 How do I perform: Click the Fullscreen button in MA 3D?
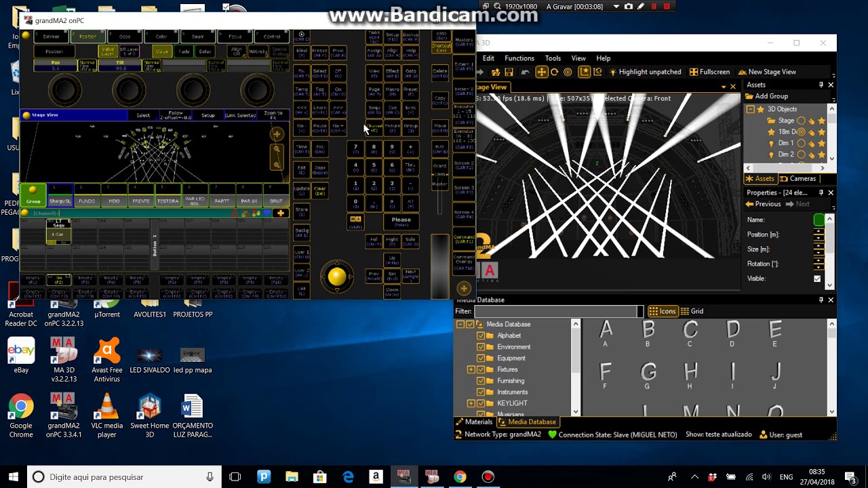click(709, 72)
